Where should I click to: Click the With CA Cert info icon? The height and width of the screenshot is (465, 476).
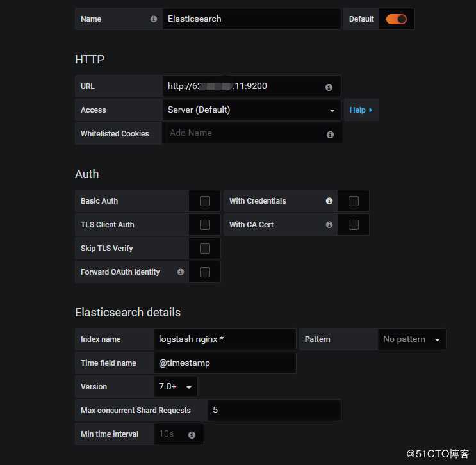(329, 225)
